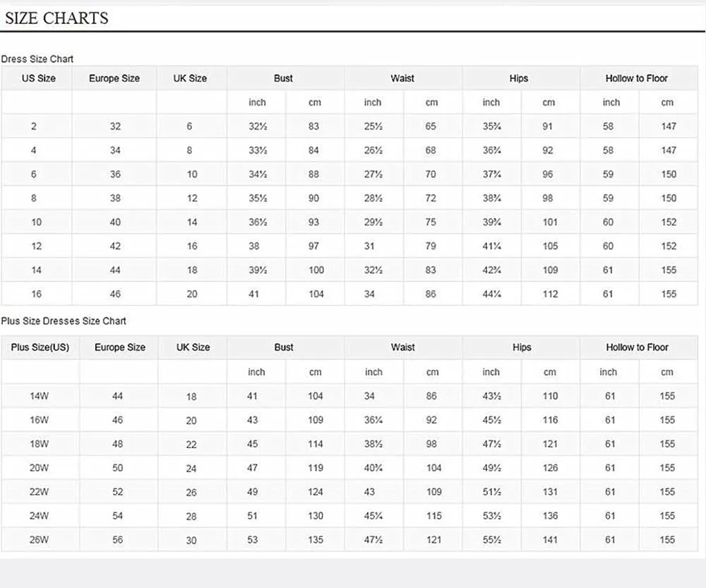Select the US Size column header
The width and height of the screenshot is (706, 588).
tap(39, 78)
